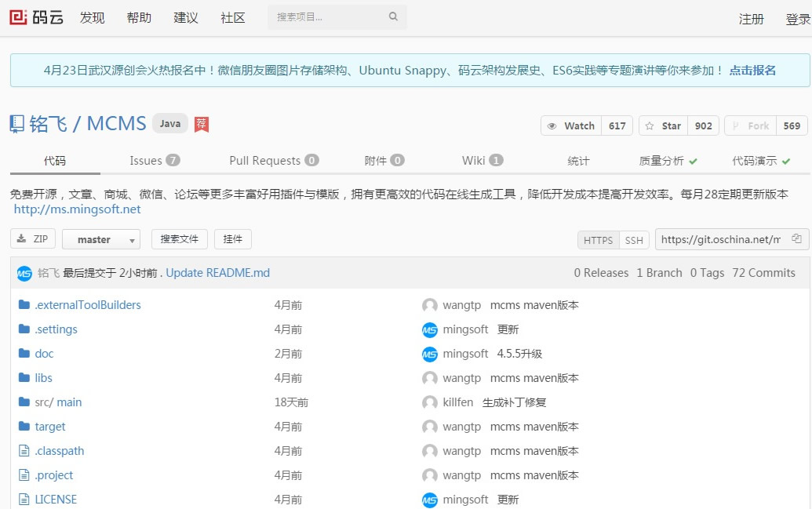812x509 pixels.
Task: Click the copy clone URL icon
Action: (x=796, y=239)
